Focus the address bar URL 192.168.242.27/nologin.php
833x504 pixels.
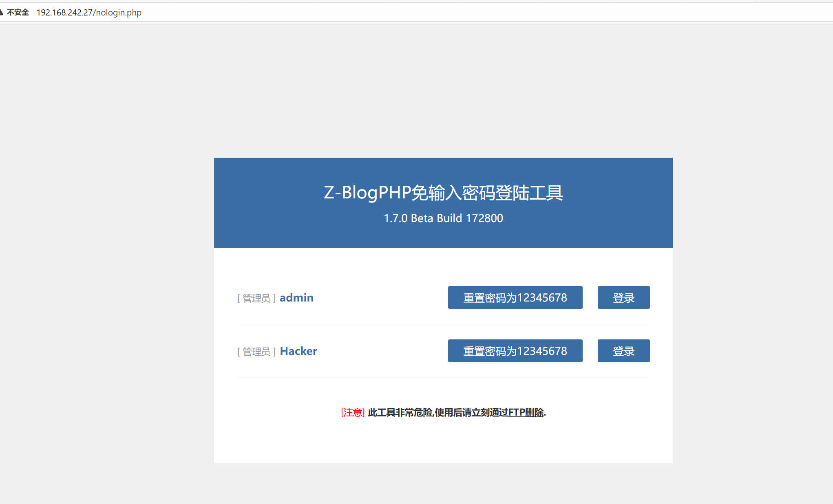(x=89, y=13)
